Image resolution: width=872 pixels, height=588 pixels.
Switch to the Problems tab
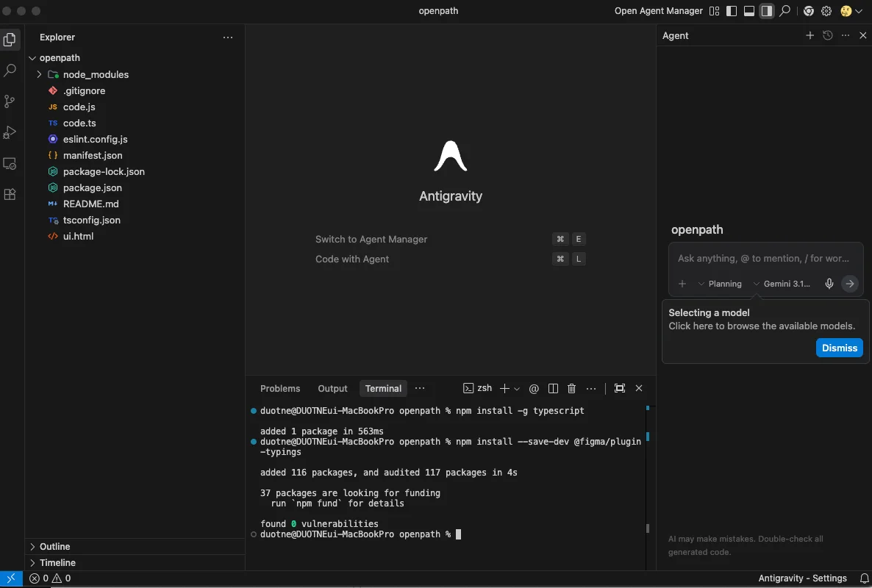[279, 389]
